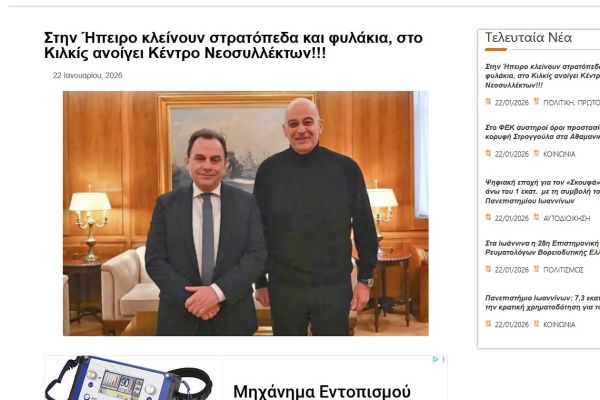Click the date icon beside the ΠΟΛΙΤΙΣΜΟΣ article
Viewport: 600px width, 400px height.
(x=488, y=269)
